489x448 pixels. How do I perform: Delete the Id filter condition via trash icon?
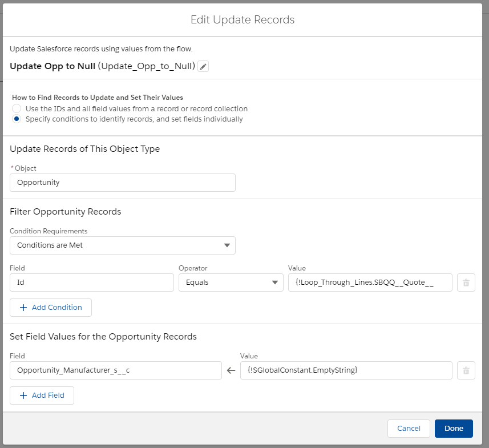point(466,282)
